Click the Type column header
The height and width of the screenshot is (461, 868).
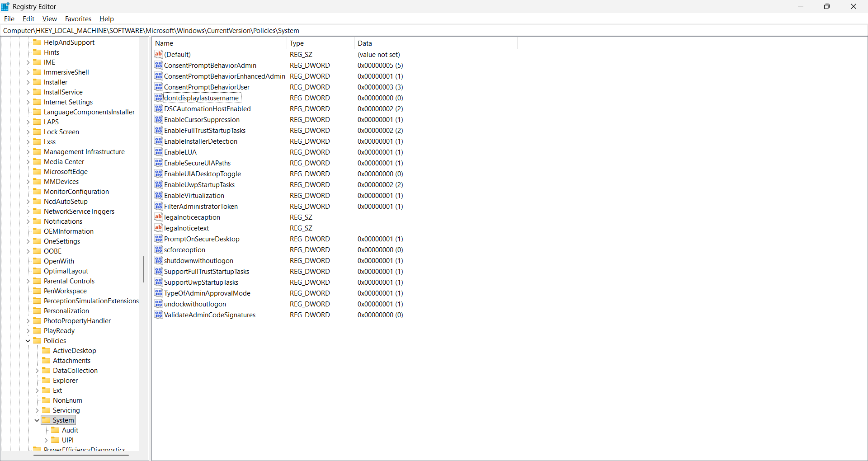(297, 43)
